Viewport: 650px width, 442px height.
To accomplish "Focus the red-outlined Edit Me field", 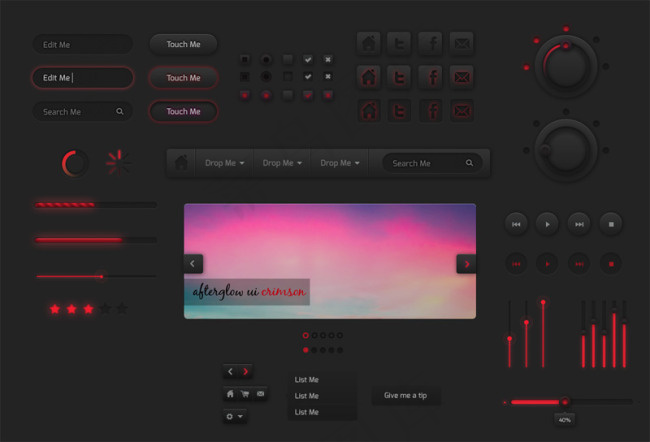I will click(83, 78).
